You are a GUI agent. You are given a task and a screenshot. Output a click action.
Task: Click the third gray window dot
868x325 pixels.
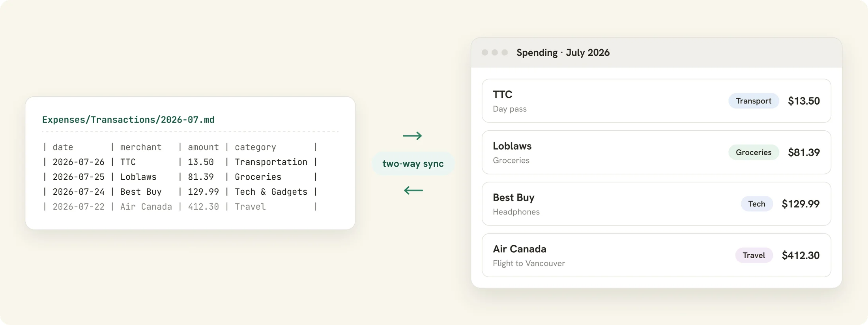[x=505, y=53]
